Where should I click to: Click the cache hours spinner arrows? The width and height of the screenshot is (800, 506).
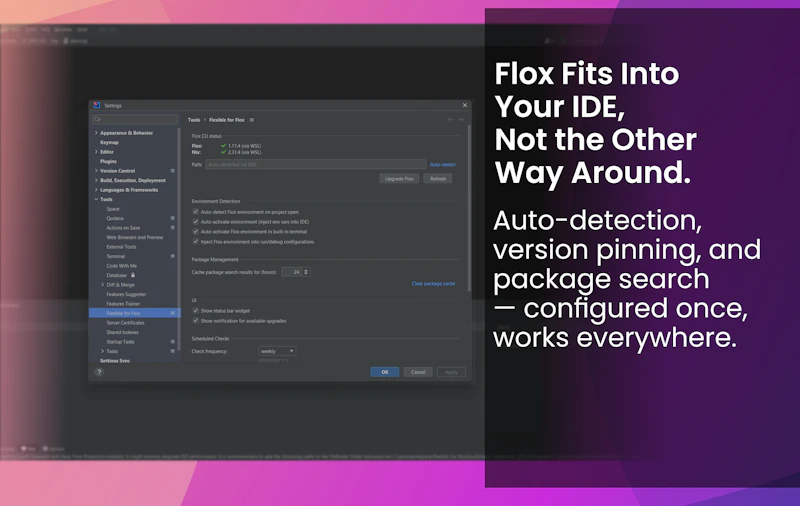(306, 272)
